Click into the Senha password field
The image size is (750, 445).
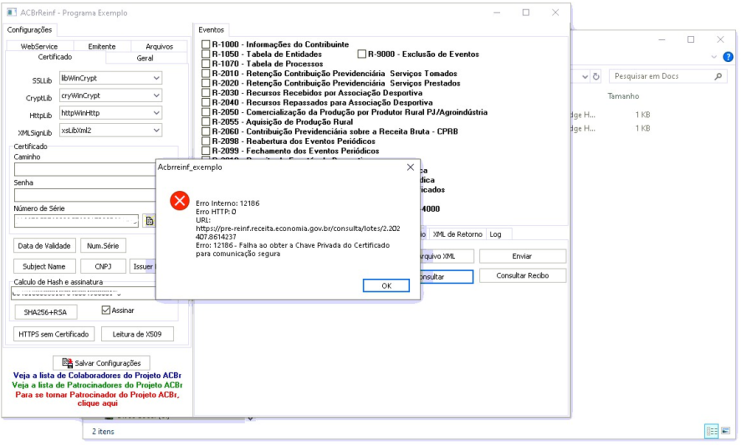point(85,195)
